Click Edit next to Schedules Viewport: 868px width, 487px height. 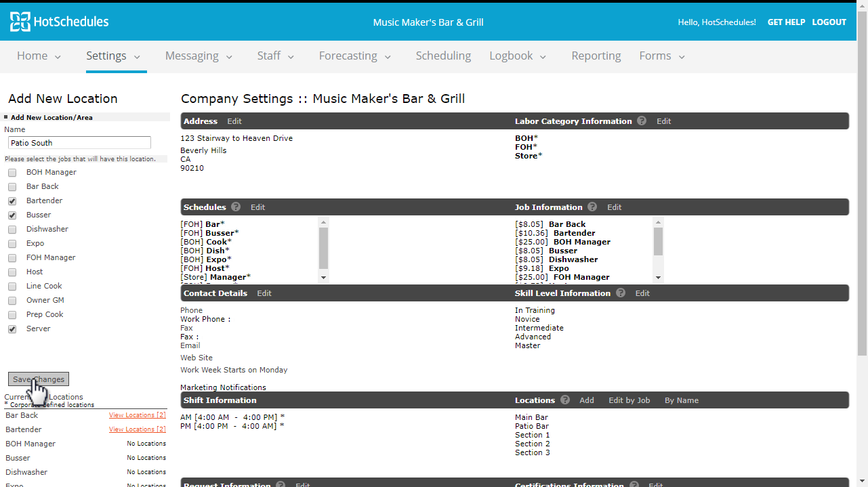tap(258, 207)
